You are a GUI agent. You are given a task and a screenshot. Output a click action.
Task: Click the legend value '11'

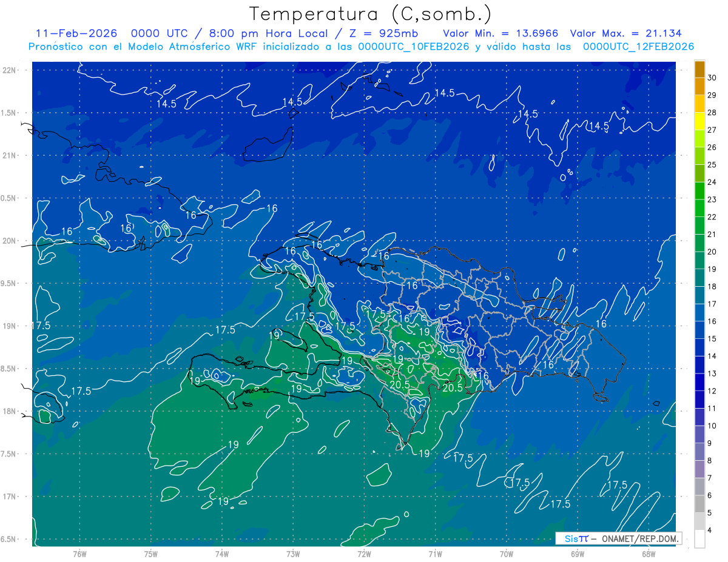point(712,409)
